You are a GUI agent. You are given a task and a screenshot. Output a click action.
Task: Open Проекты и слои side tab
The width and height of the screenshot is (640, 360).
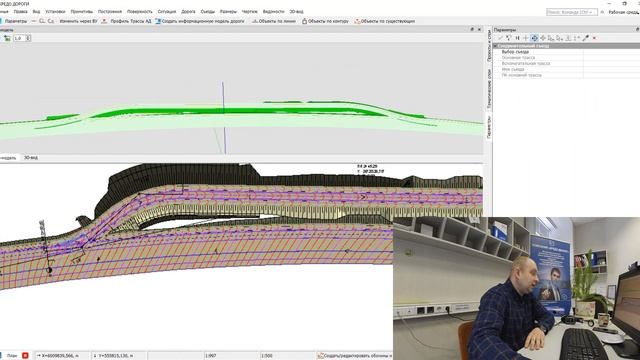(489, 46)
